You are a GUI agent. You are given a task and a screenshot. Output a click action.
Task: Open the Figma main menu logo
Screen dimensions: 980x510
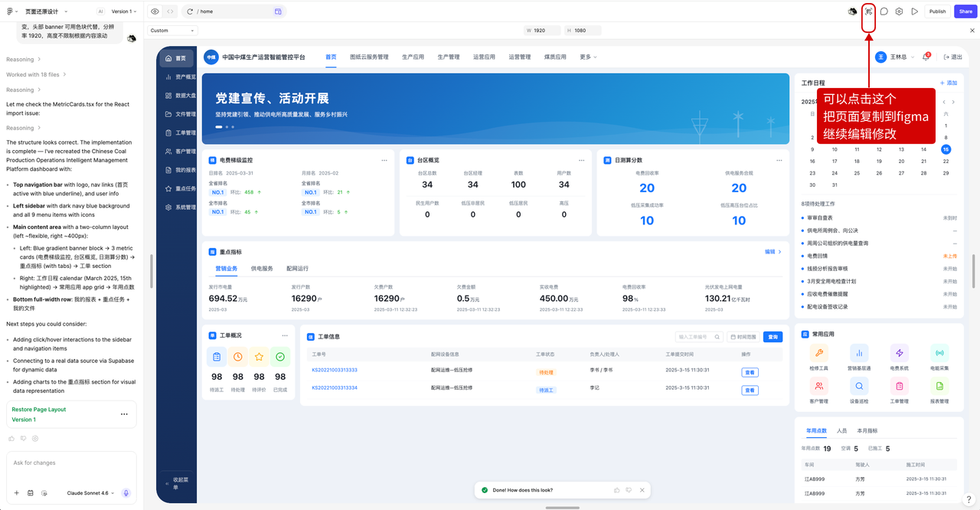[x=9, y=11]
